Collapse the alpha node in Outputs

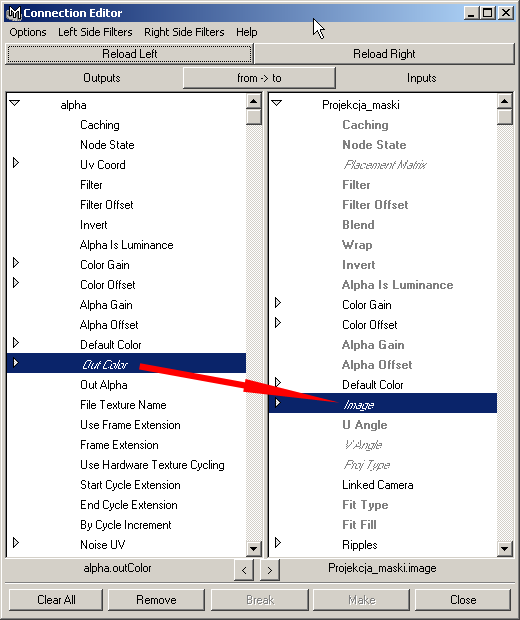pos(15,103)
